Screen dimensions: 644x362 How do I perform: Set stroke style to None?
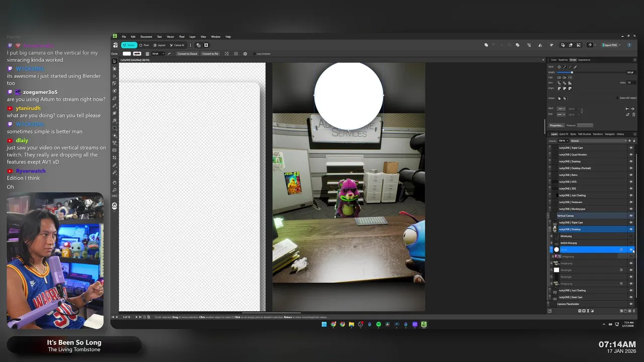[559, 67]
